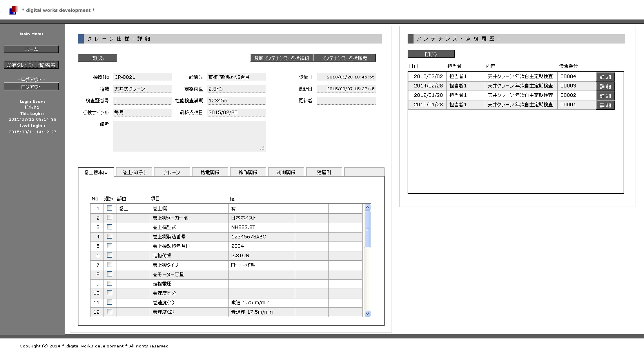Click the specification table vertical scrollbar thumb

(367, 229)
